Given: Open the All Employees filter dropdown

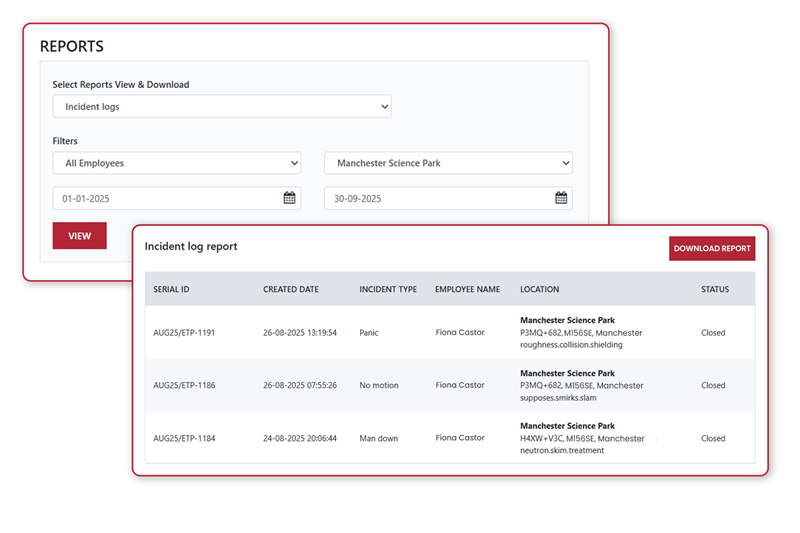Looking at the screenshot, I should point(176,163).
